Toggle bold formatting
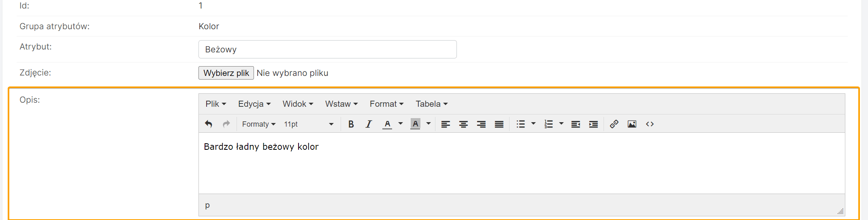Screen dimensions: 868x220 pos(351,124)
